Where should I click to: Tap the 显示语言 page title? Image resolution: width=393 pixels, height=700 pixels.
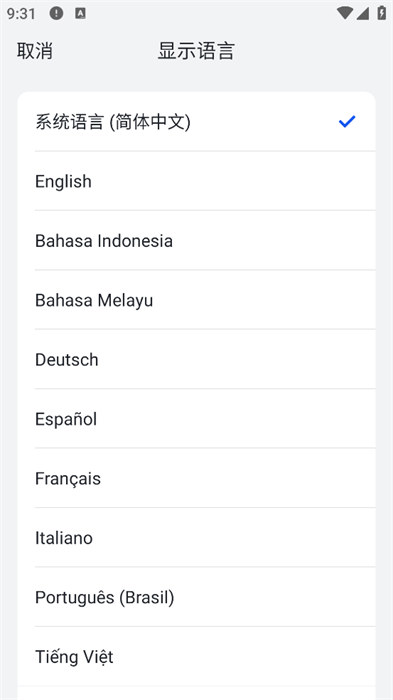click(x=196, y=50)
